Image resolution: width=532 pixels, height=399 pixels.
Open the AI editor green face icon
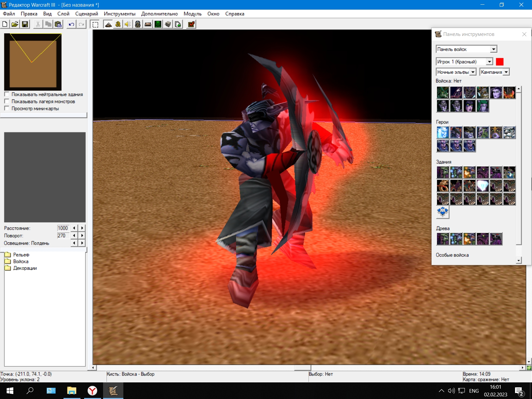[x=158, y=24]
